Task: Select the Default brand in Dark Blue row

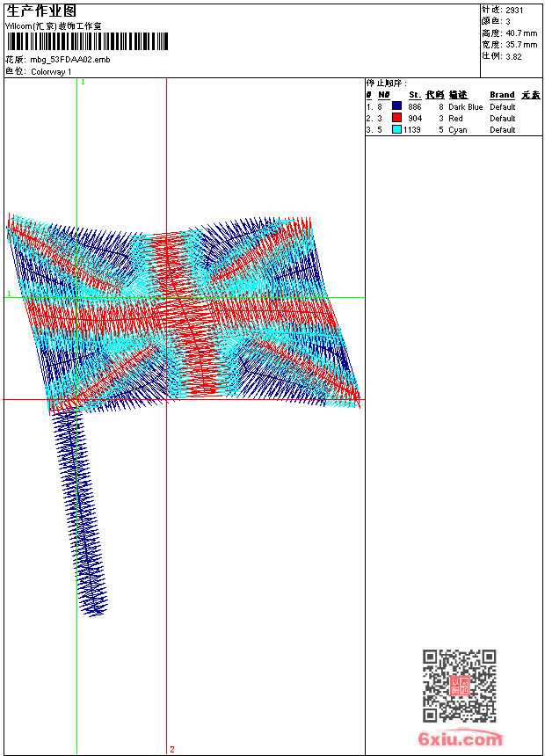Action: tap(503, 107)
